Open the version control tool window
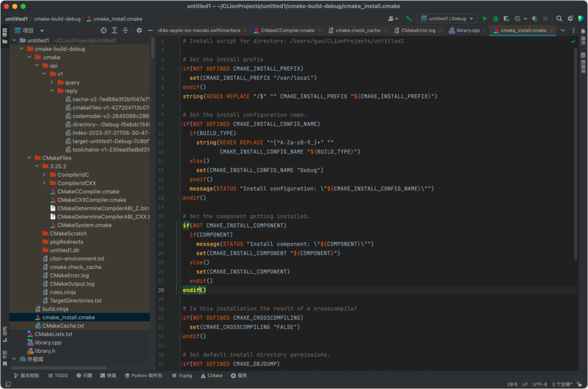The image size is (588, 389). click(26, 375)
